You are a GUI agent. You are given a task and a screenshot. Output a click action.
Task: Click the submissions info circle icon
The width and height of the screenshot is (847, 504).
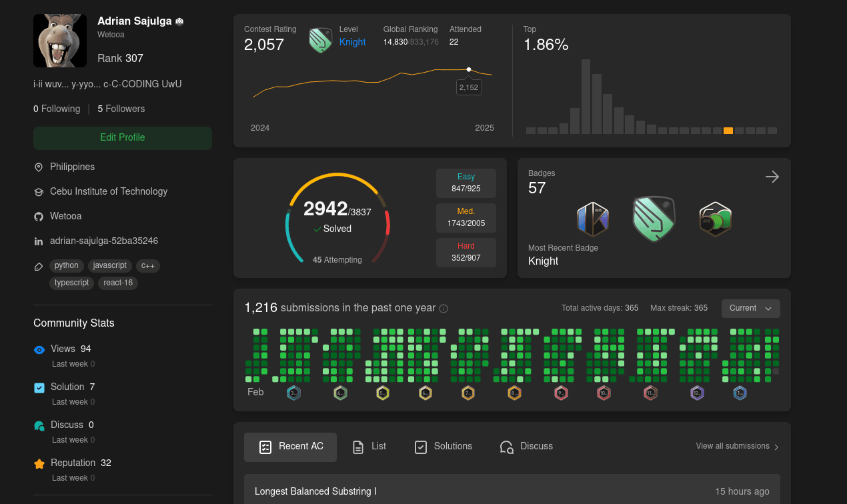[444, 309]
